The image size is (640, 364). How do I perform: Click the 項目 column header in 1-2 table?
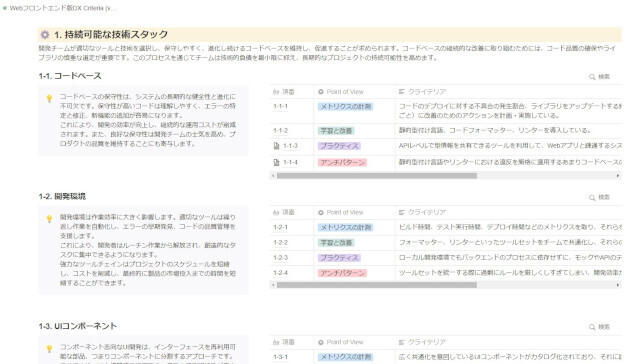pyautogui.click(x=284, y=213)
